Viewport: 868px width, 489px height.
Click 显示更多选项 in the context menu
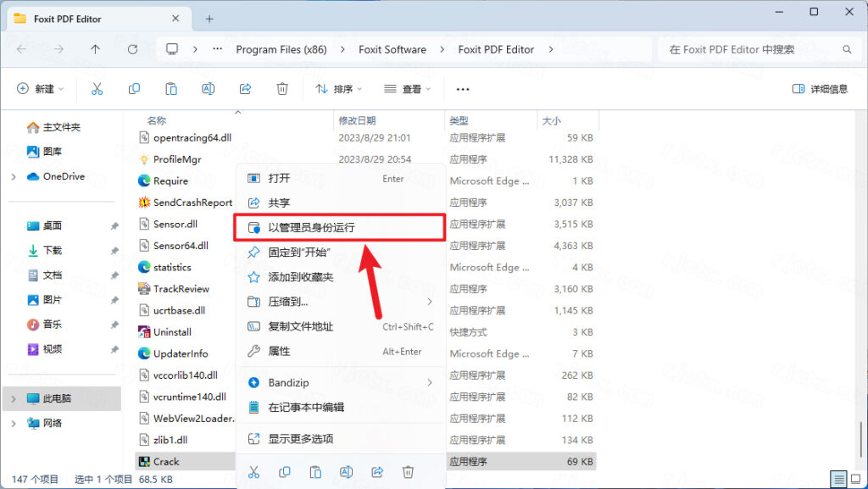(341, 439)
